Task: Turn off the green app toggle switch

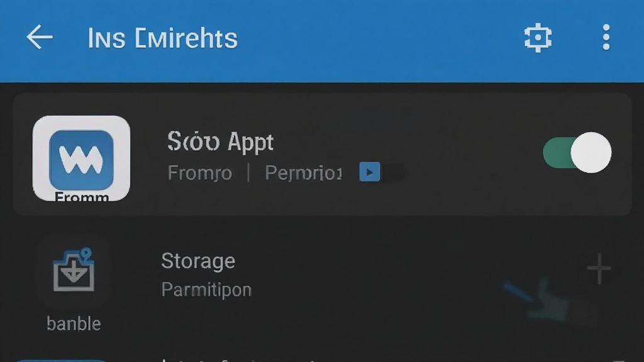Action: [577, 153]
